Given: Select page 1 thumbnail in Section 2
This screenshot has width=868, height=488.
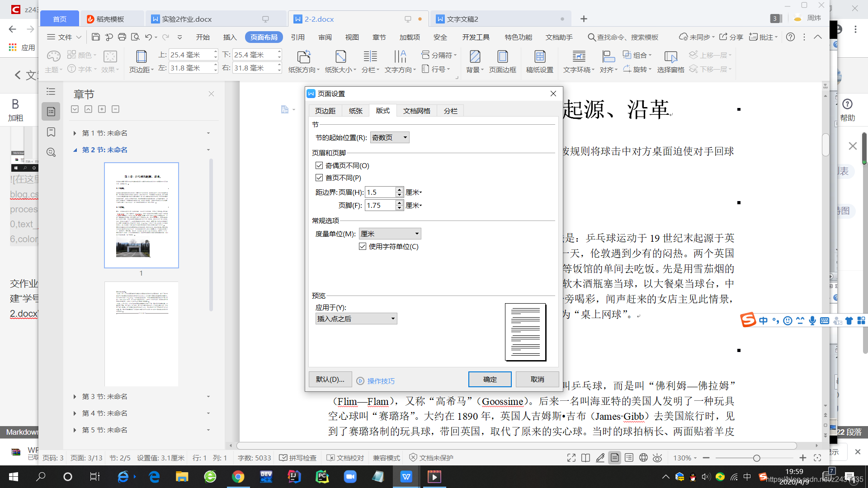Looking at the screenshot, I should (x=142, y=215).
